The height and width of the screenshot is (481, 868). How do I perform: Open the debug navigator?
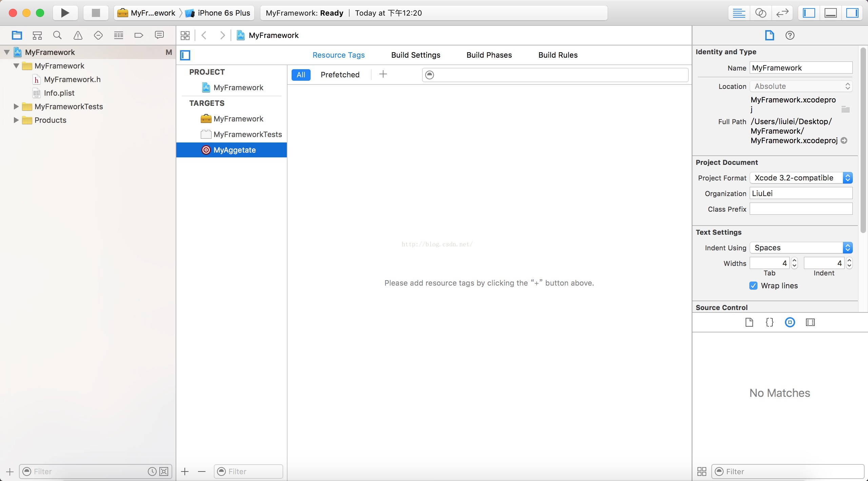[x=119, y=35]
